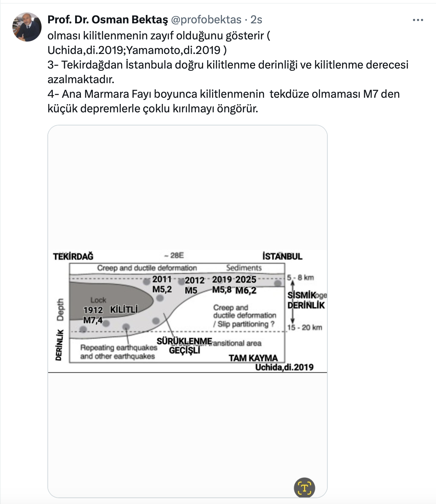This screenshot has height=504, width=436.
Task: Click the Uchida,di.2019 credit under the diagram
Action: [x=284, y=367]
